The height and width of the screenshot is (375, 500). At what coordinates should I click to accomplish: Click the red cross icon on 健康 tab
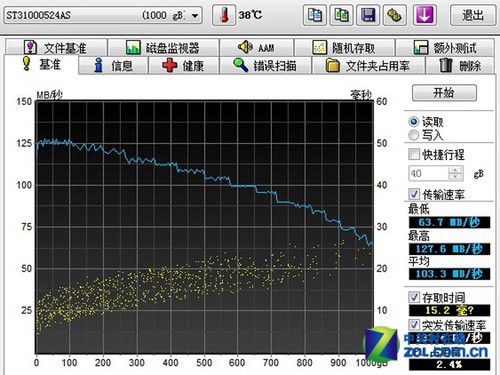point(170,65)
